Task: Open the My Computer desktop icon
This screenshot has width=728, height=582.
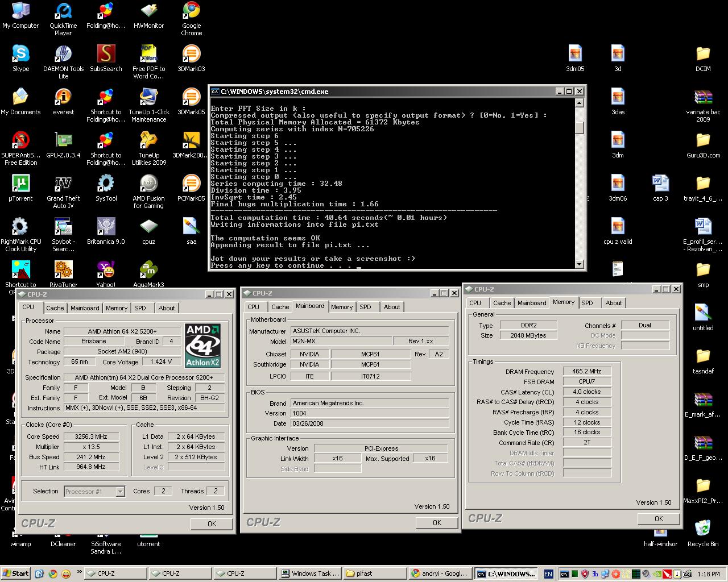Action: [20, 15]
